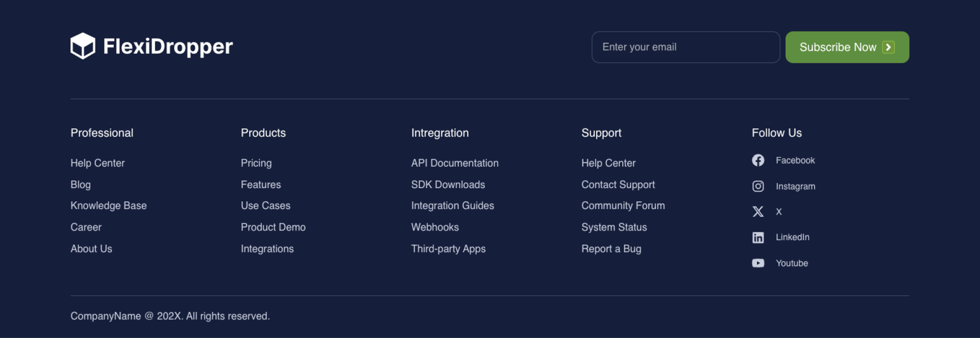
Task: Visit the About Us page
Action: pos(91,249)
